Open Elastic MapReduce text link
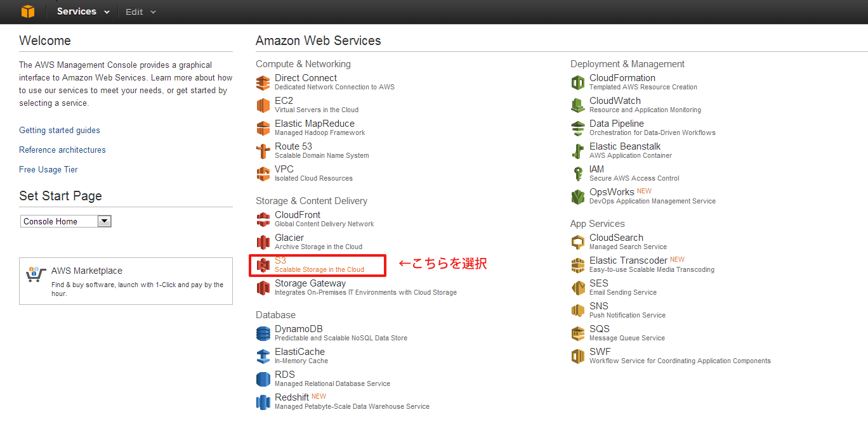This screenshot has width=868, height=431. (315, 124)
